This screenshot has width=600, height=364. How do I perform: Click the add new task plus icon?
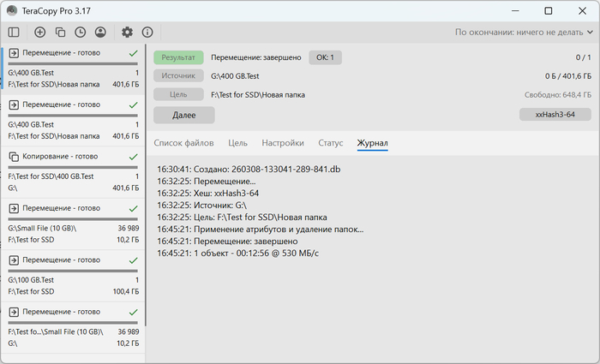coord(39,33)
